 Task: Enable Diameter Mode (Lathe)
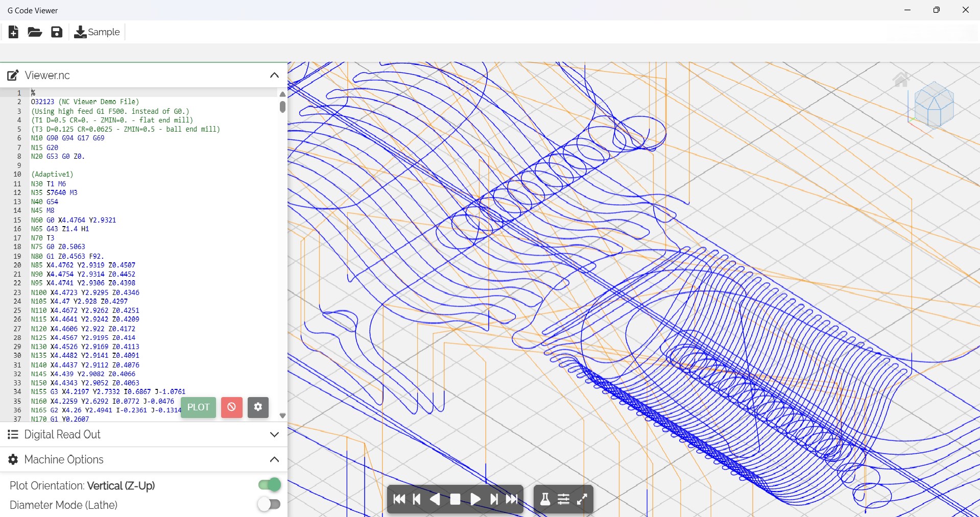[x=269, y=505]
